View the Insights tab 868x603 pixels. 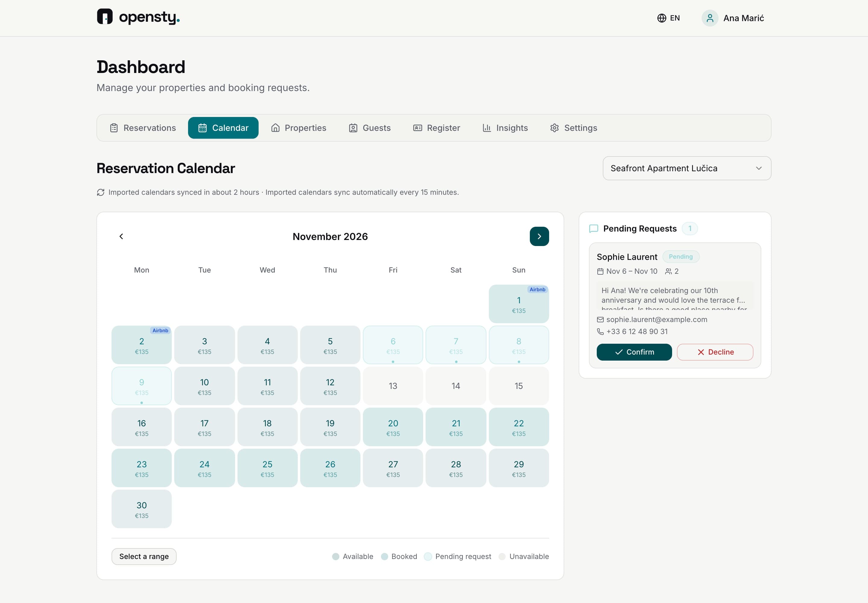[x=505, y=128]
